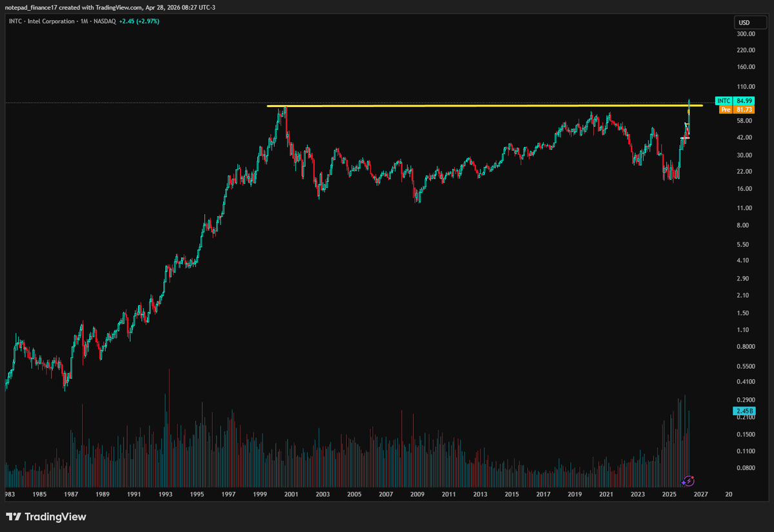Click the 2021 time axis label
774x532 pixels.
tap(606, 495)
